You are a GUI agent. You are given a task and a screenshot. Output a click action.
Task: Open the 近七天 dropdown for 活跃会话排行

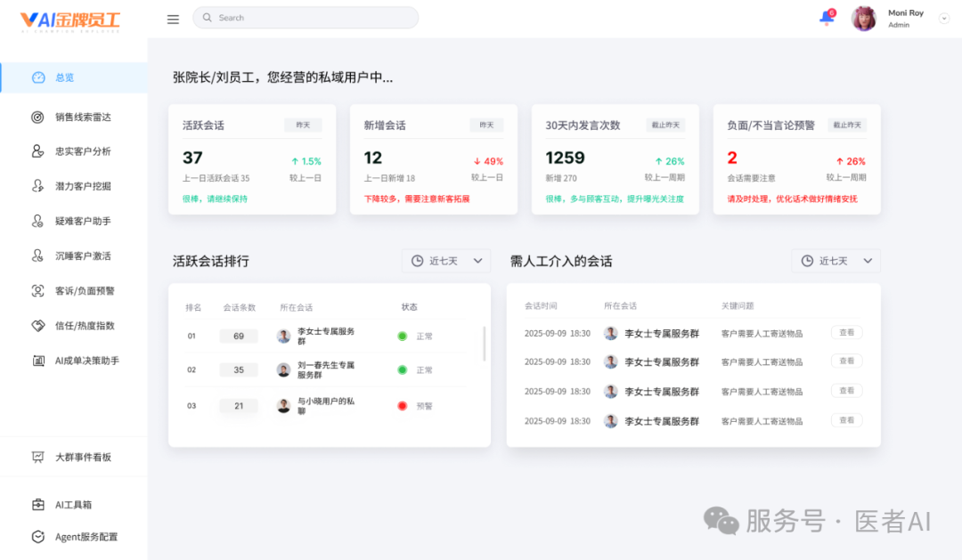pos(446,261)
